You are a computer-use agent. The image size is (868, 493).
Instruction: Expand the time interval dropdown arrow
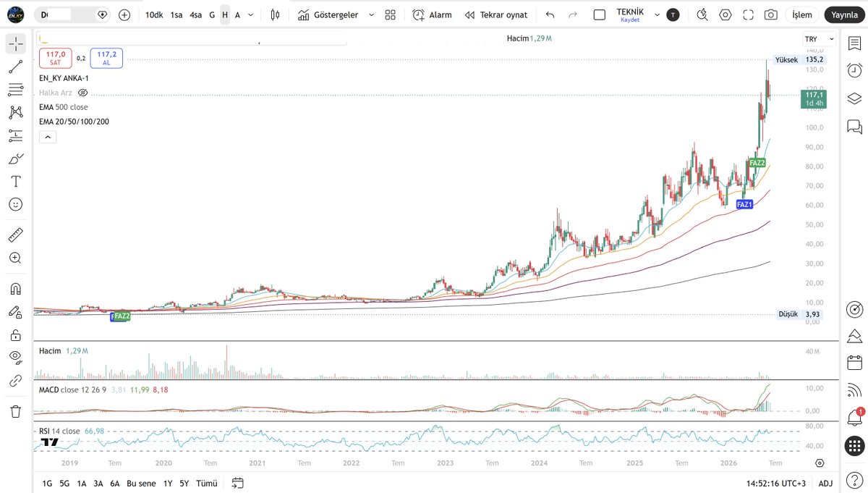point(250,14)
